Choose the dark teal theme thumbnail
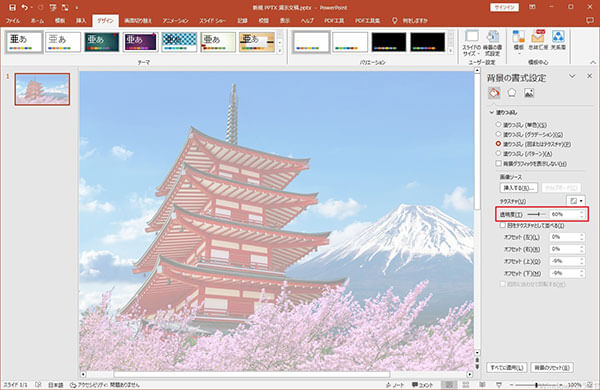 tap(102, 42)
